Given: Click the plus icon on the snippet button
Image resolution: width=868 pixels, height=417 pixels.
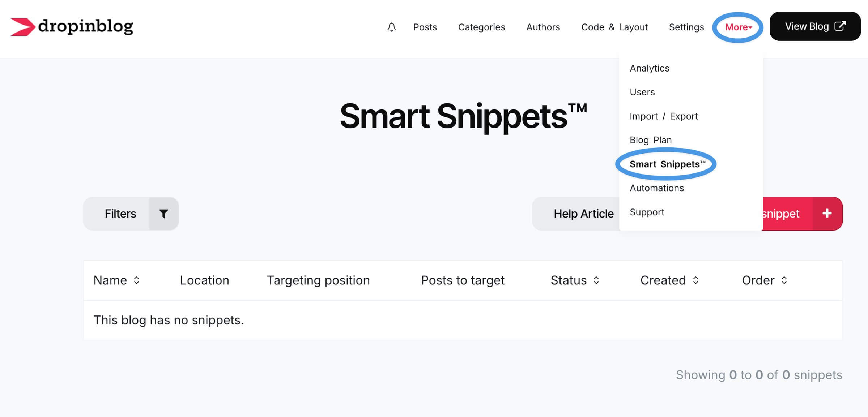Looking at the screenshot, I should tap(827, 214).
